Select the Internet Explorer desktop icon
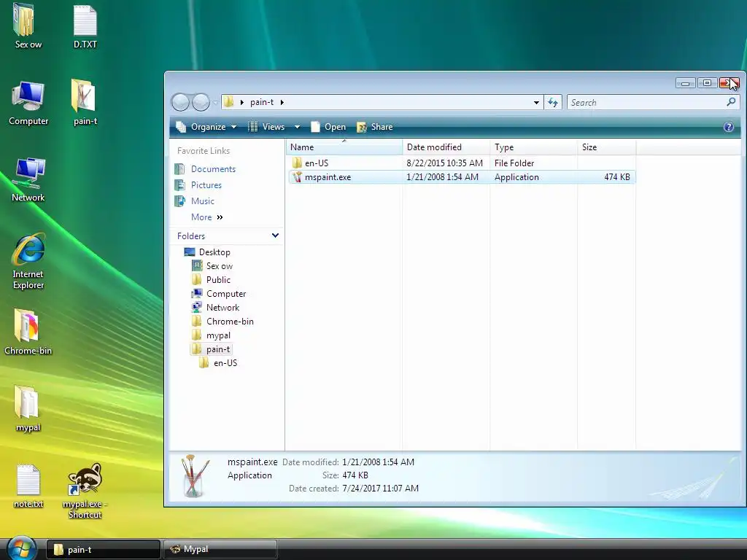The height and width of the screenshot is (560, 747). point(28,260)
